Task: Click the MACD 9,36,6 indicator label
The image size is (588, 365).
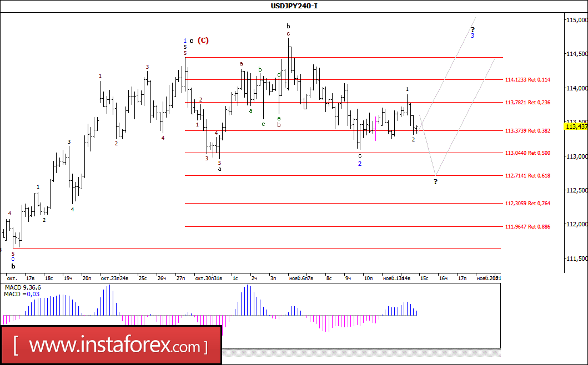Action: tap(23, 287)
